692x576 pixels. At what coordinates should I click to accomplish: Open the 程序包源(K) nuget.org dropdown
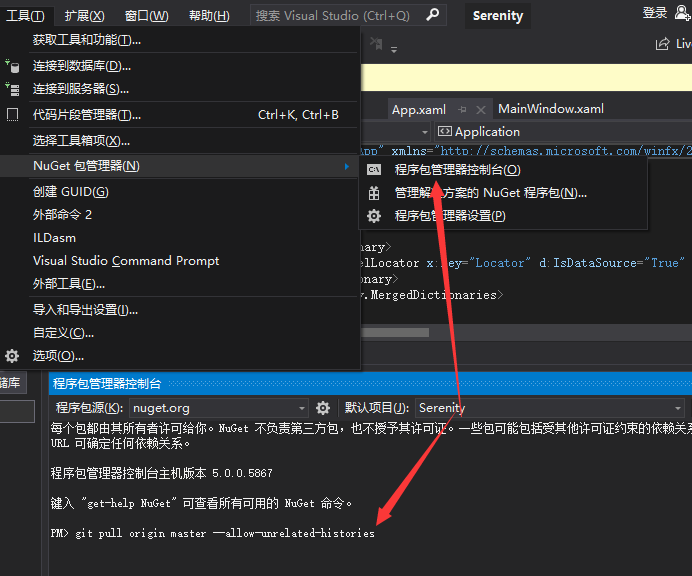219,408
